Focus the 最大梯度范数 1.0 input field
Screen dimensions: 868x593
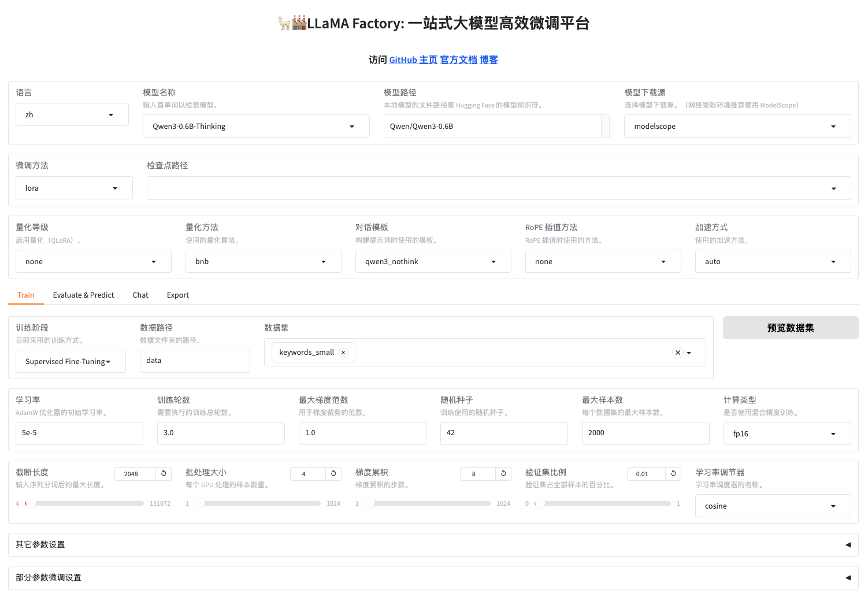362,433
